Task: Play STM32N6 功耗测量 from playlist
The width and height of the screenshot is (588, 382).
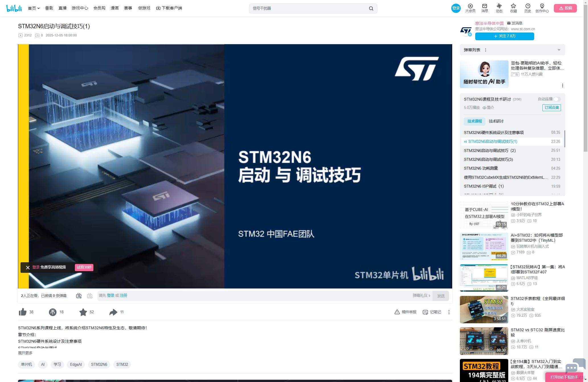Action: pyautogui.click(x=481, y=168)
